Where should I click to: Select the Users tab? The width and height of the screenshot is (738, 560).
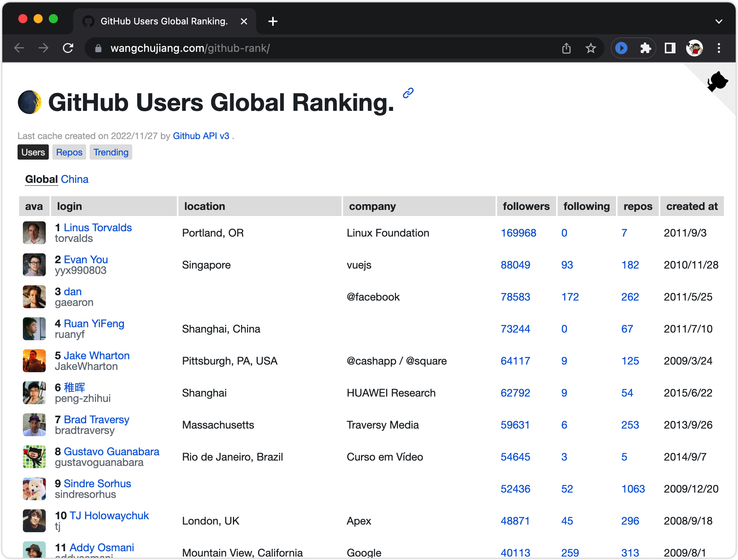click(32, 152)
